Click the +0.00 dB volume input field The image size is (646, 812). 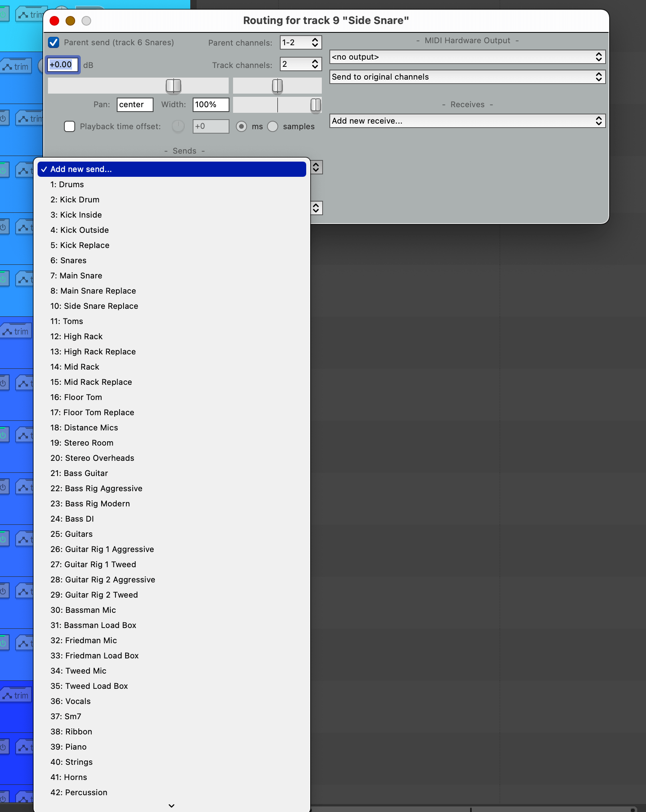62,65
